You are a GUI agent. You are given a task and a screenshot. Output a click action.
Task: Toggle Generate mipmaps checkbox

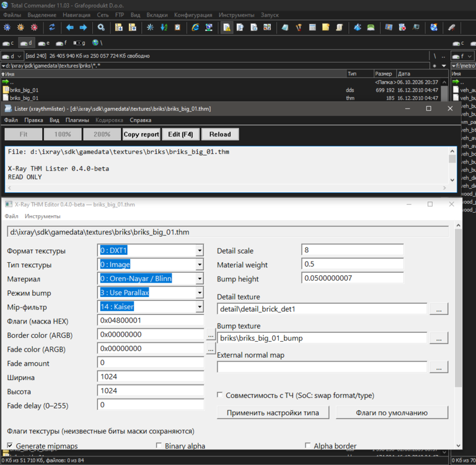pos(10,445)
